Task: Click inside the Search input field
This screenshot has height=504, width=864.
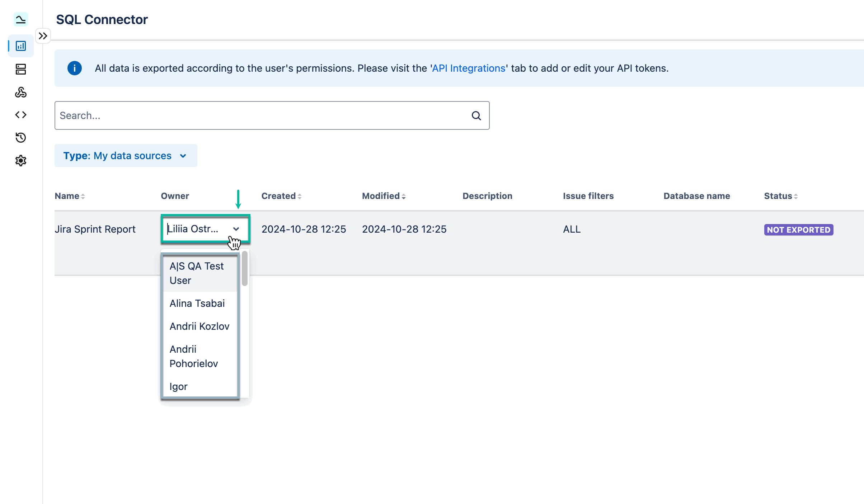Action: coord(251,115)
